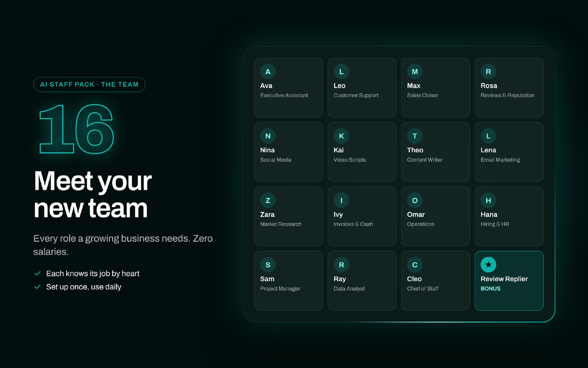Select Kai's "K" avatar circle
Screen dimensions: 588x368
pyautogui.click(x=342, y=136)
